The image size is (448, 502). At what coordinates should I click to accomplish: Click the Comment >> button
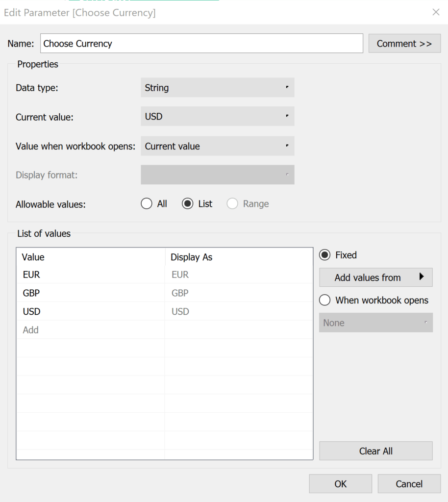[404, 43]
